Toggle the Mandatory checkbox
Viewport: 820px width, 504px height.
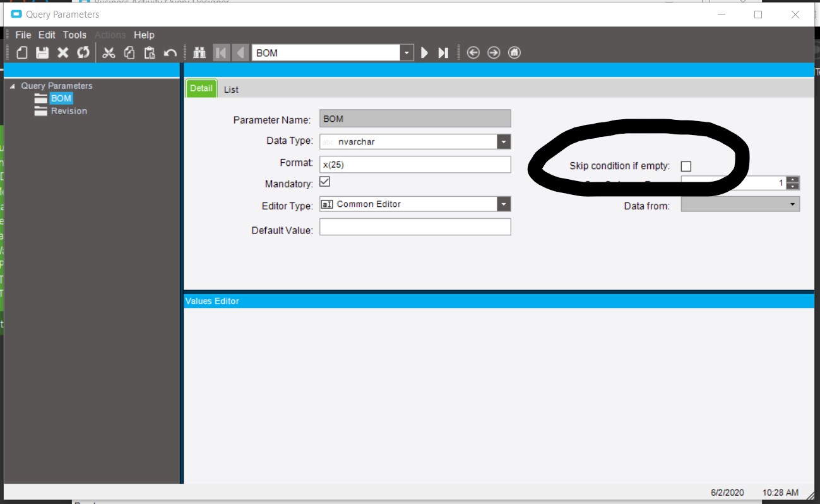tap(325, 182)
